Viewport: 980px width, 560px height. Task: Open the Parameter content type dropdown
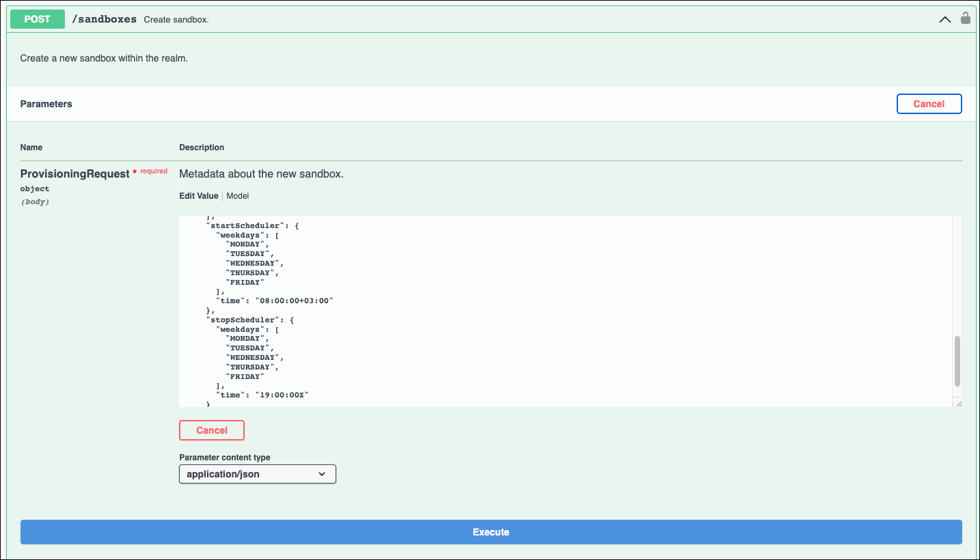257,473
